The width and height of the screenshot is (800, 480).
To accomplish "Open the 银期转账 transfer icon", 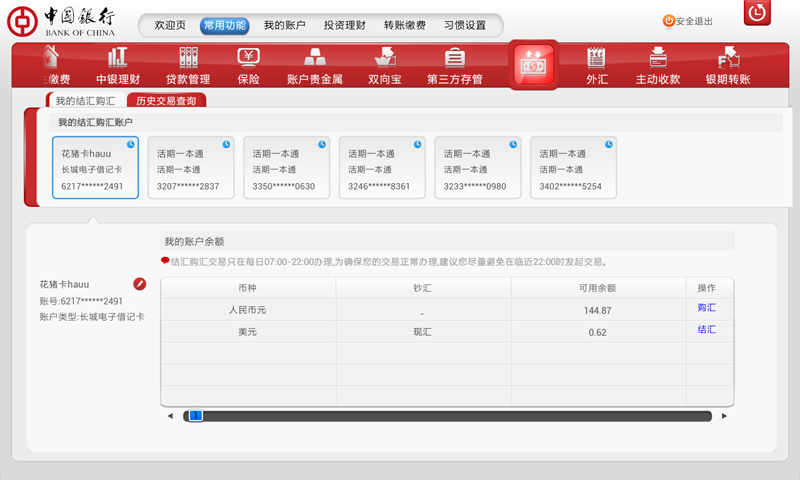I will pos(728,65).
